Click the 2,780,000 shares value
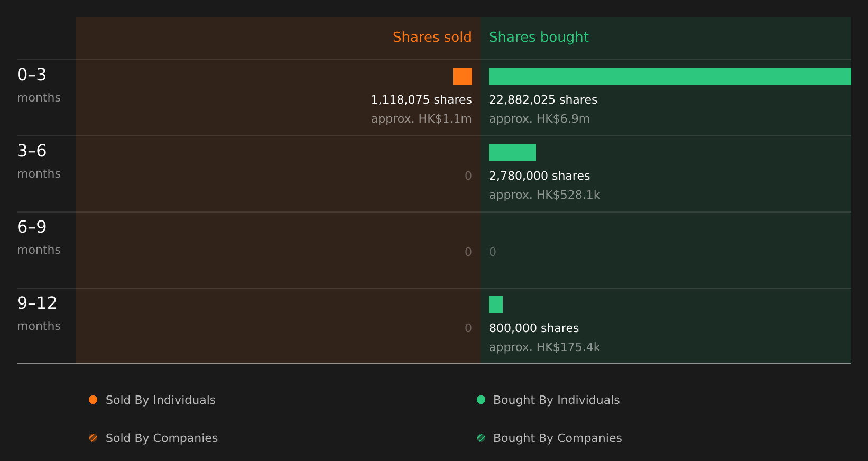The image size is (868, 461). click(x=539, y=176)
